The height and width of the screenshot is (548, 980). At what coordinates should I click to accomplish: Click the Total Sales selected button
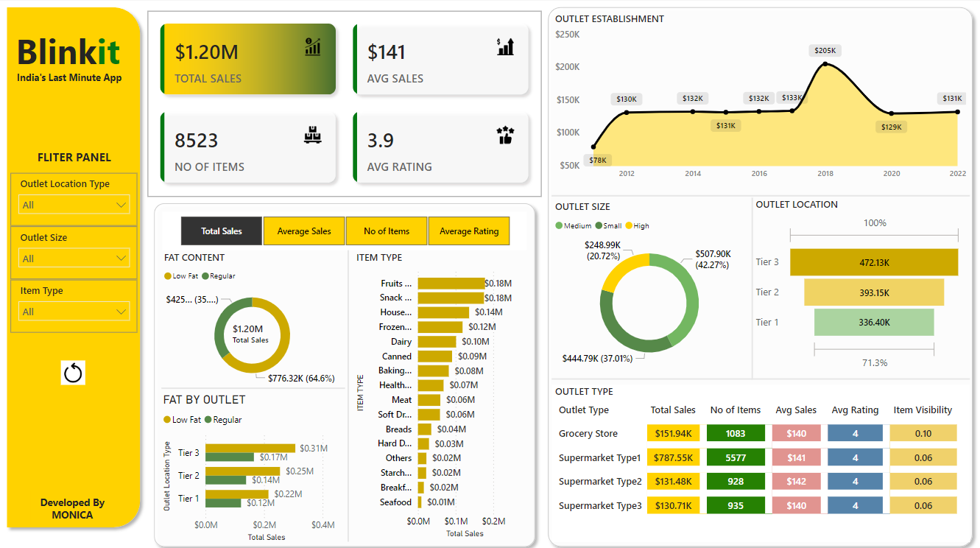[x=222, y=231]
